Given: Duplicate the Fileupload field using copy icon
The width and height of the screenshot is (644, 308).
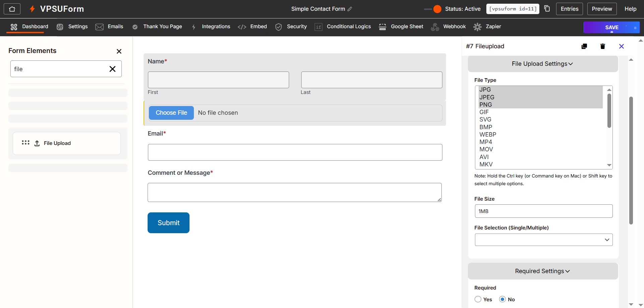Looking at the screenshot, I should [584, 46].
